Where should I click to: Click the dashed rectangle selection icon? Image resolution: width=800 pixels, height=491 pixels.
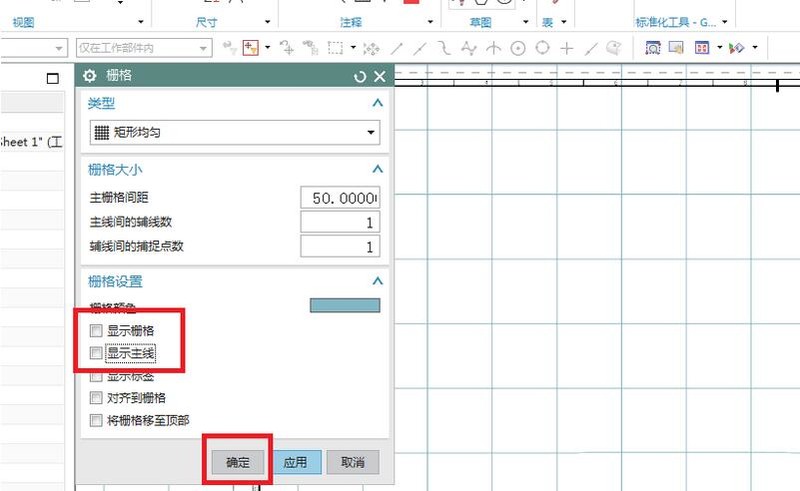click(x=336, y=48)
